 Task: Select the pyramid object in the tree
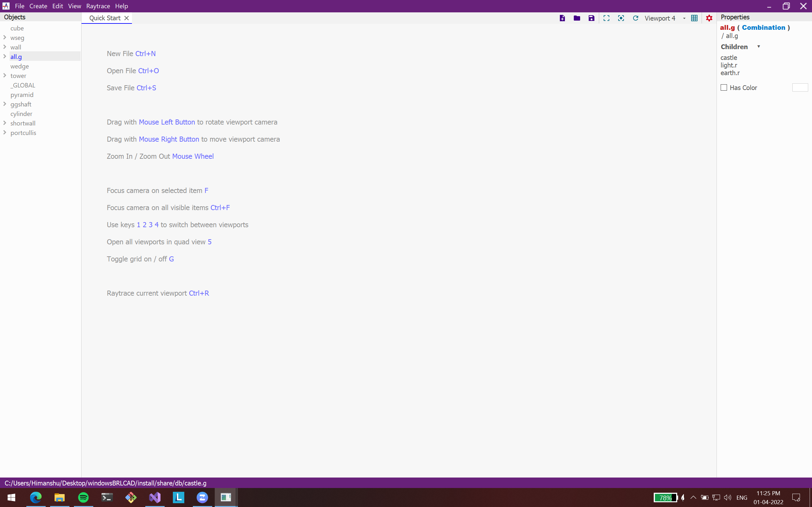tap(22, 94)
